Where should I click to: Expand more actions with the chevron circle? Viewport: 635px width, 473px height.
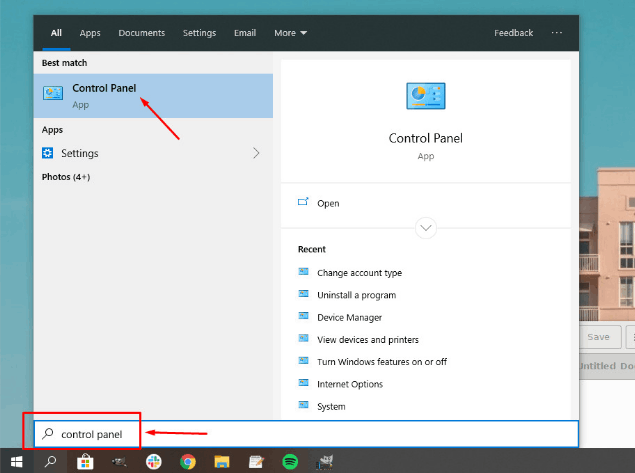click(426, 228)
